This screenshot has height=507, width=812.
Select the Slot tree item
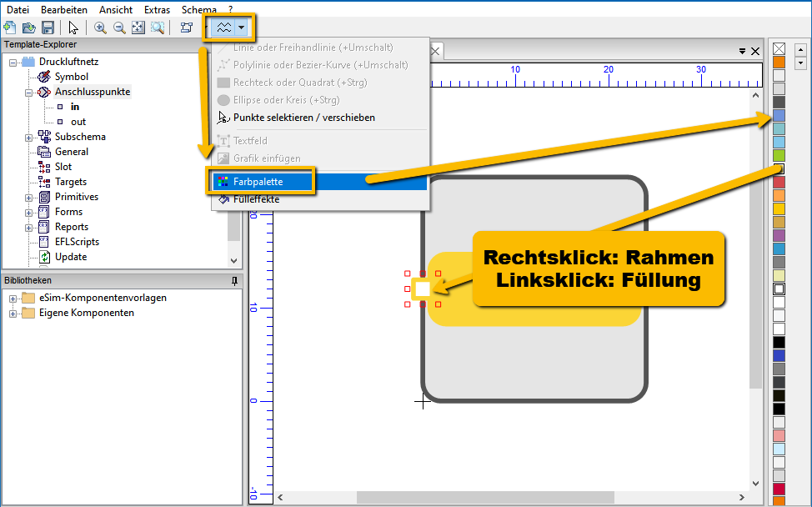click(x=63, y=167)
